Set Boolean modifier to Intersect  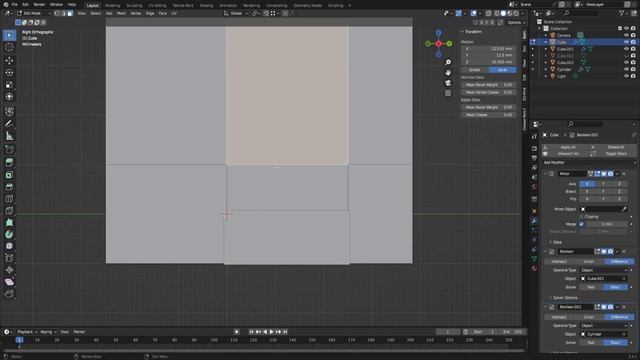pos(559,262)
